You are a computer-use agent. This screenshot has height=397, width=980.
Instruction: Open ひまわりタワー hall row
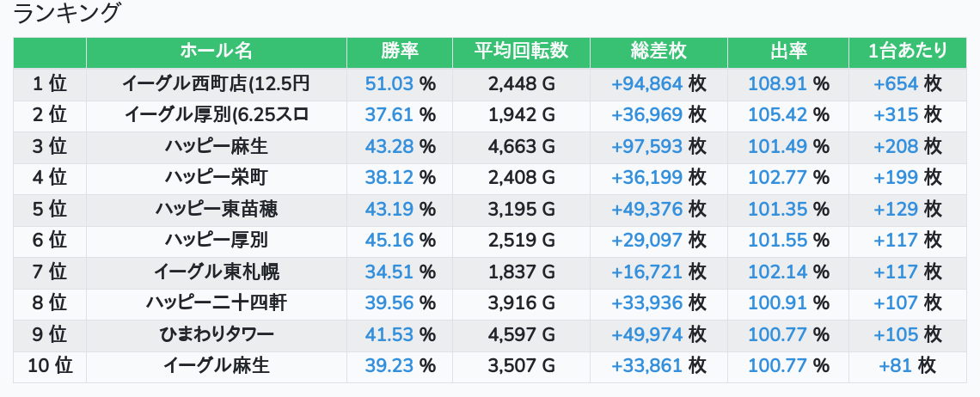[217, 334]
